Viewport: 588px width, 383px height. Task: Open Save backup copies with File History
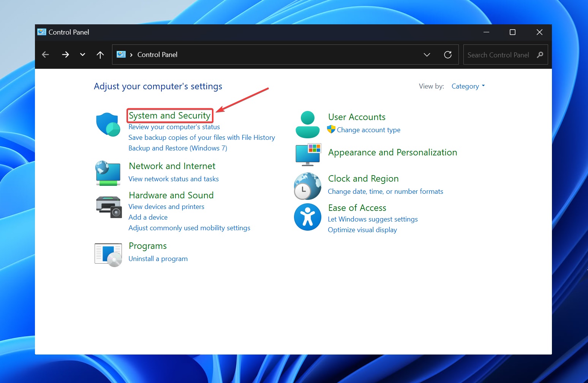click(x=202, y=138)
